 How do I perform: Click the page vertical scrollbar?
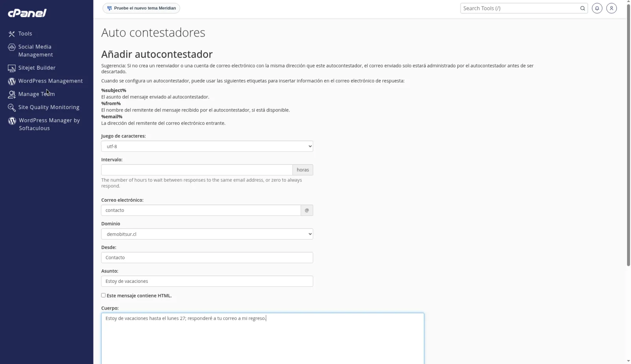pyautogui.click(x=628, y=136)
